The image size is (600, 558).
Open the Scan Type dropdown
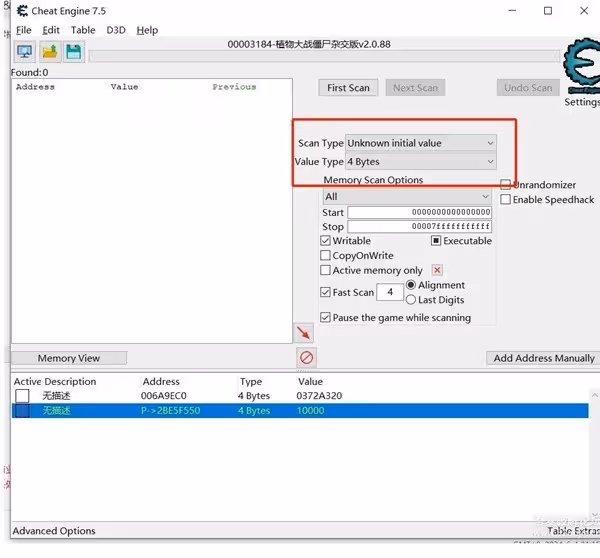click(x=421, y=143)
